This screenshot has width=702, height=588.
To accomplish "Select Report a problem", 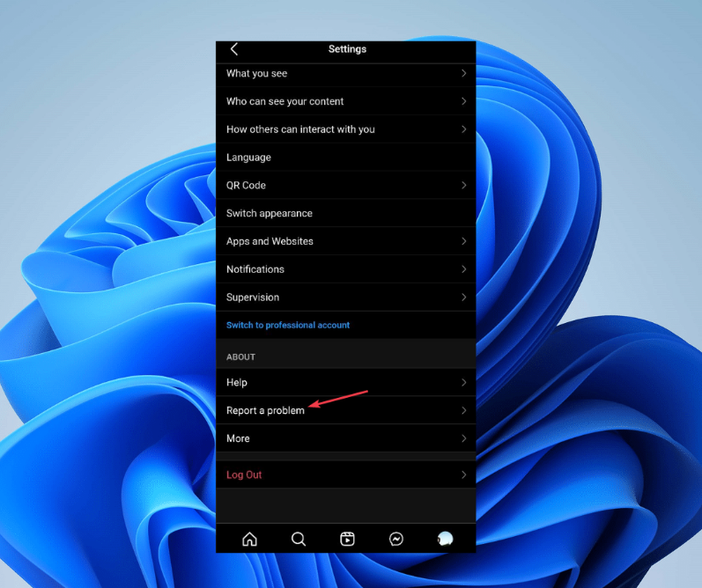I will [x=345, y=410].
